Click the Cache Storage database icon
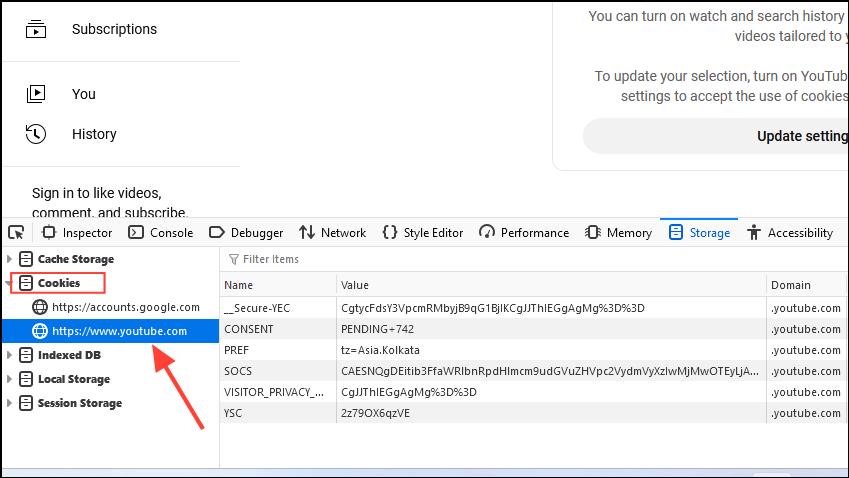 coord(25,259)
